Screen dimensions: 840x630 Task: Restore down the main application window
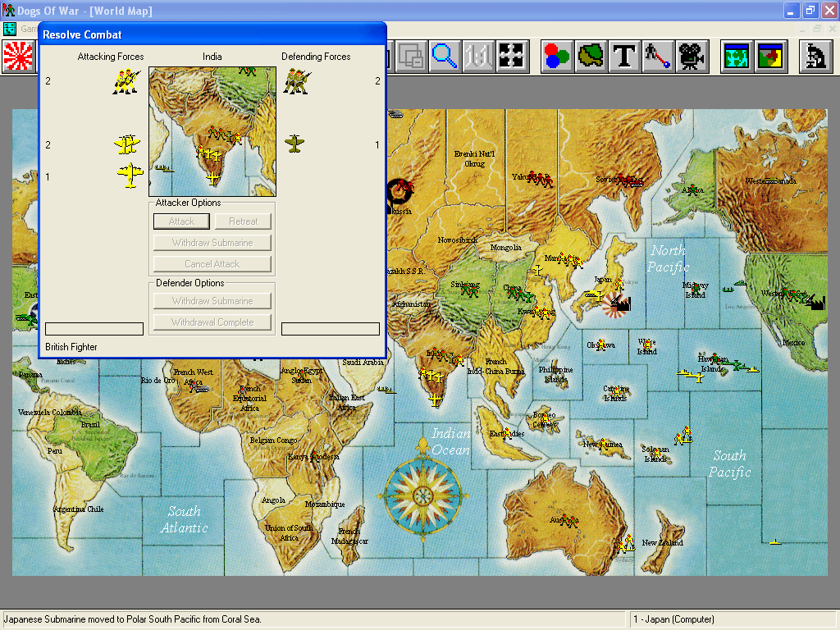click(x=810, y=10)
